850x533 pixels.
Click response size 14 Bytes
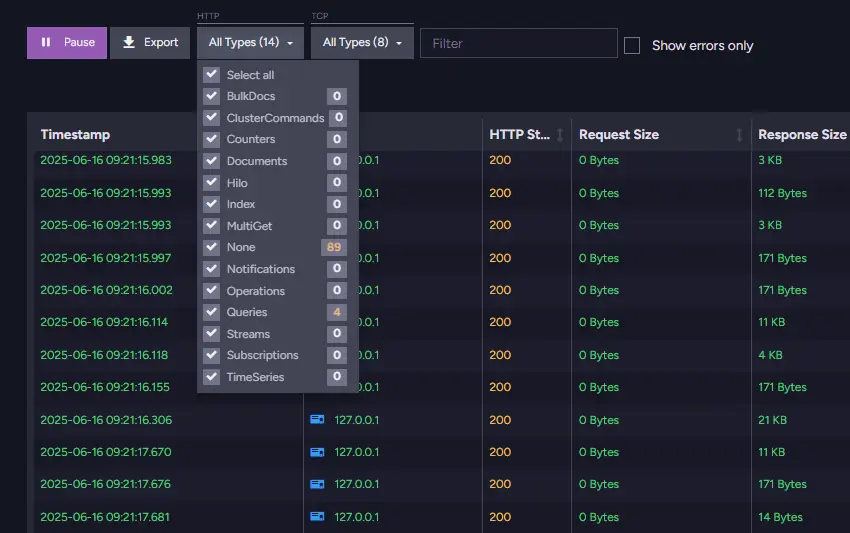coord(780,517)
